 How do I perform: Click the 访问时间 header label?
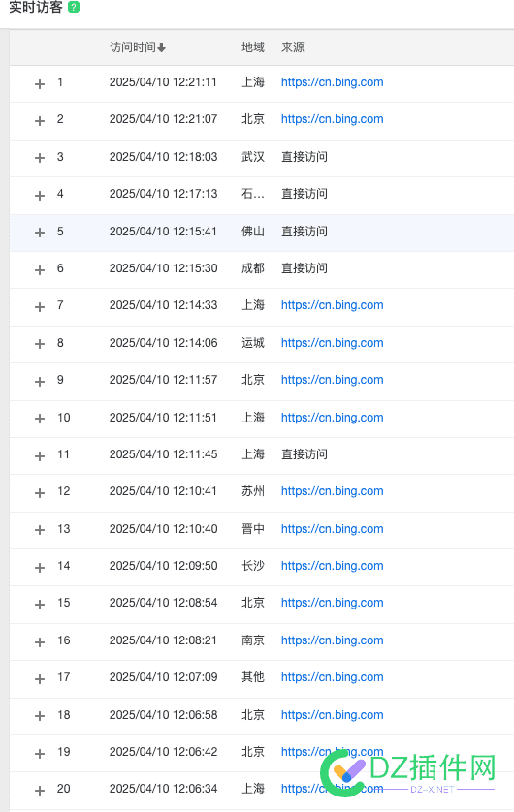[x=133, y=47]
